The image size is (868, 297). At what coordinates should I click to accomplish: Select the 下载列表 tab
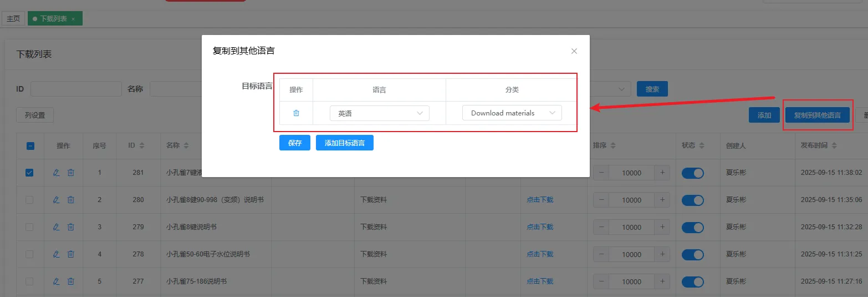tap(53, 19)
